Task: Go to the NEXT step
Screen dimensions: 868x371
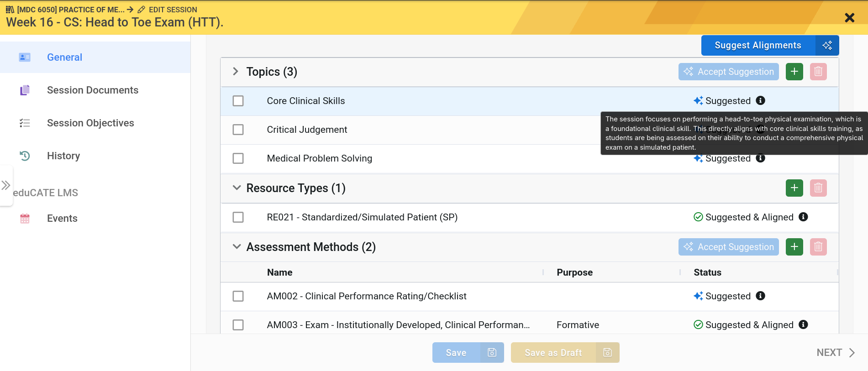Action: click(836, 353)
